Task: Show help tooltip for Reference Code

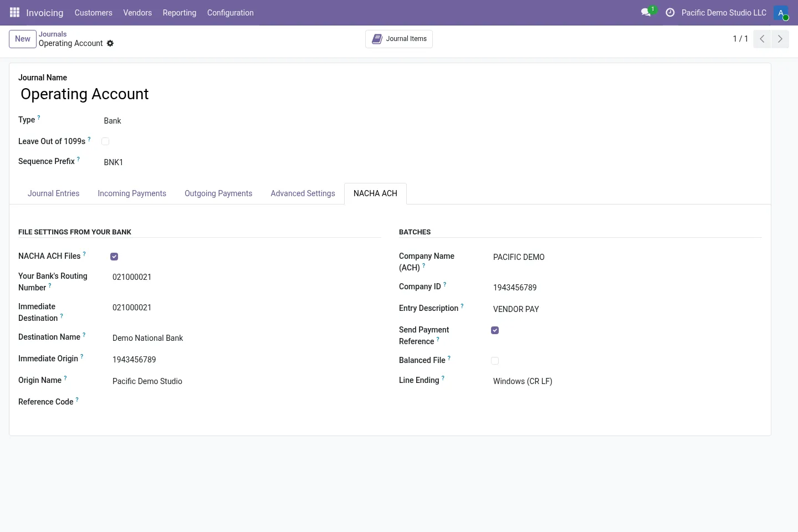Action: 77,400
